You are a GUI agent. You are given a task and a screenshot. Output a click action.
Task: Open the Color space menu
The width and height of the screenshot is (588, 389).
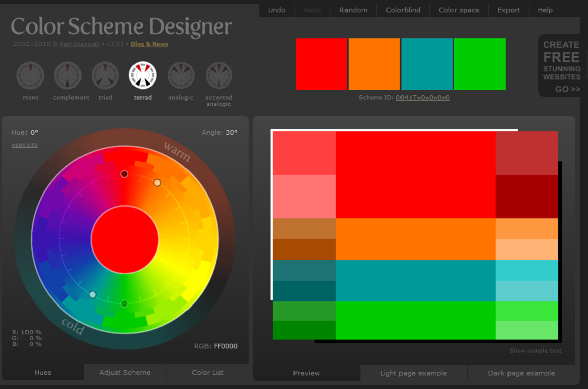pos(459,10)
